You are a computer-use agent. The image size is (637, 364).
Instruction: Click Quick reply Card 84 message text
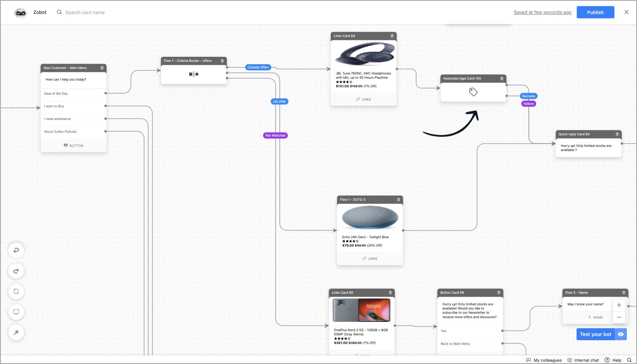[586, 148]
